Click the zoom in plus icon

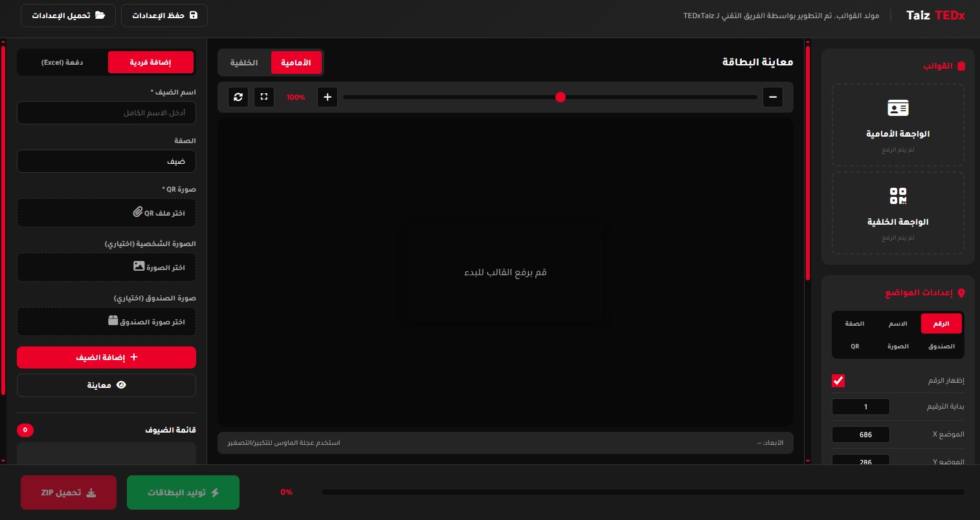click(x=328, y=97)
